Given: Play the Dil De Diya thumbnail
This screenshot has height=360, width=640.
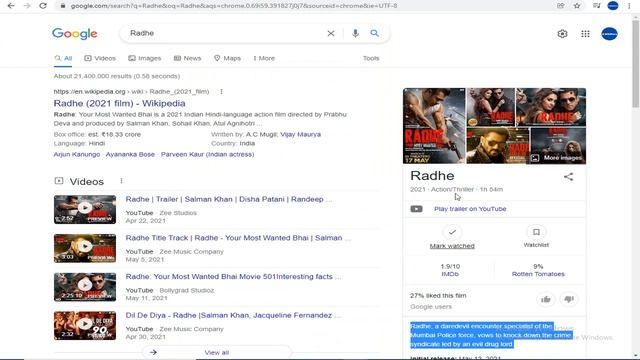Looking at the screenshot, I should coord(85,326).
